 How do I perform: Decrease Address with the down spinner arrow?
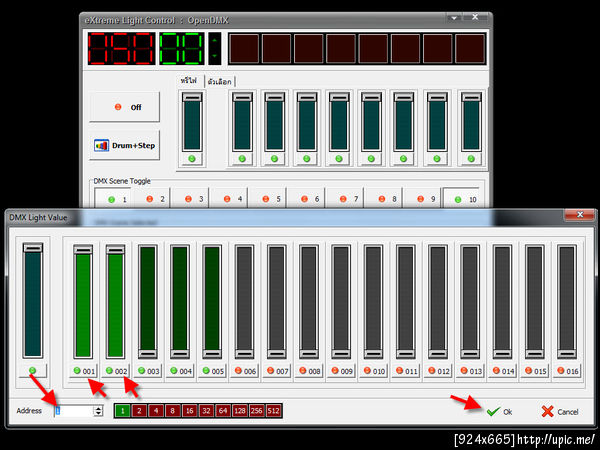pyautogui.click(x=99, y=414)
